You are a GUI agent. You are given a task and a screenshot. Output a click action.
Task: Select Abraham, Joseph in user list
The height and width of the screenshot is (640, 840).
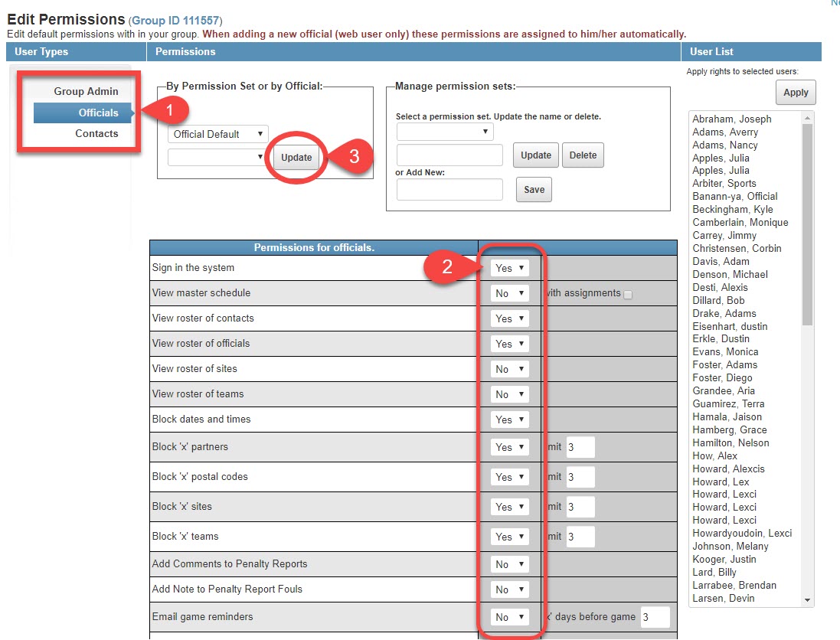[x=732, y=119]
